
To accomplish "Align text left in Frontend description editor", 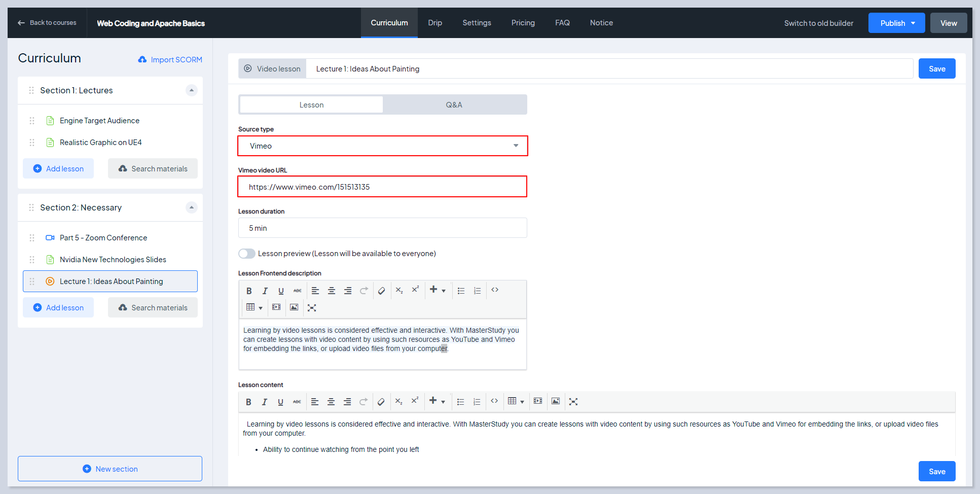I will 315,291.
